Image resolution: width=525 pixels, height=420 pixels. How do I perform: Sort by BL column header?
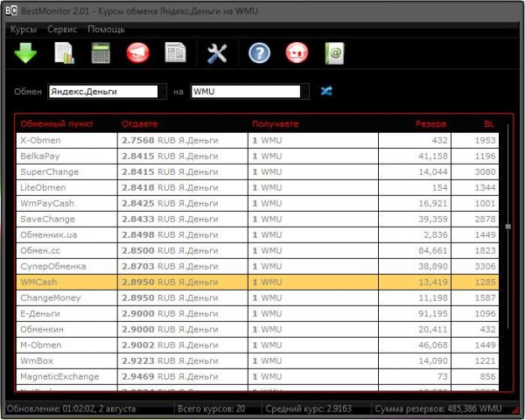click(x=489, y=124)
